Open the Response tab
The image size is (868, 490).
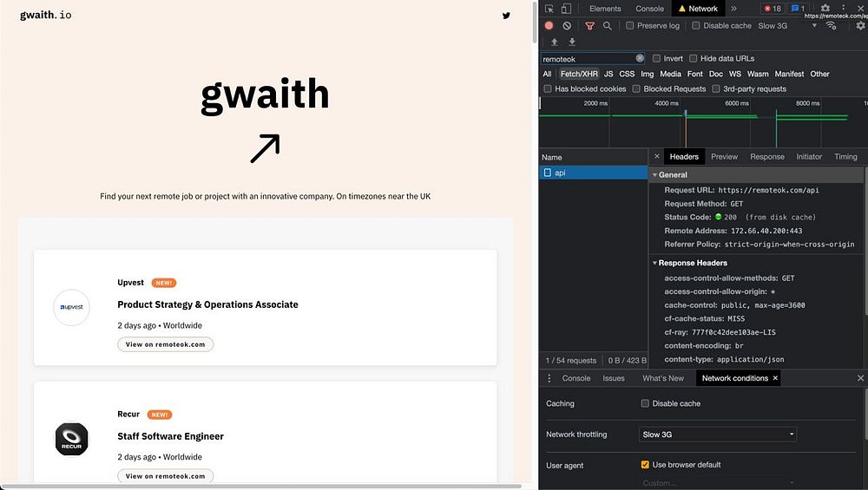(767, 156)
